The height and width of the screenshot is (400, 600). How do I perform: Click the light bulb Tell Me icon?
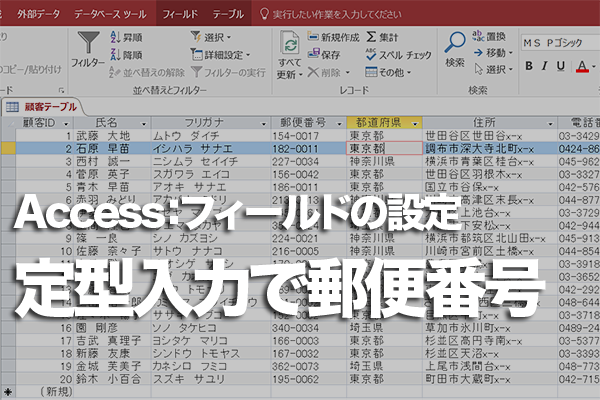[x=264, y=14]
